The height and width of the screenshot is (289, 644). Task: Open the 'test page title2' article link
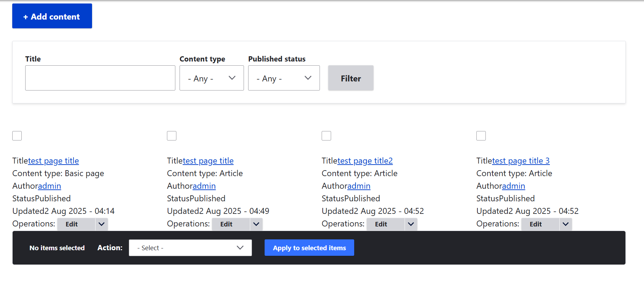pyautogui.click(x=365, y=161)
